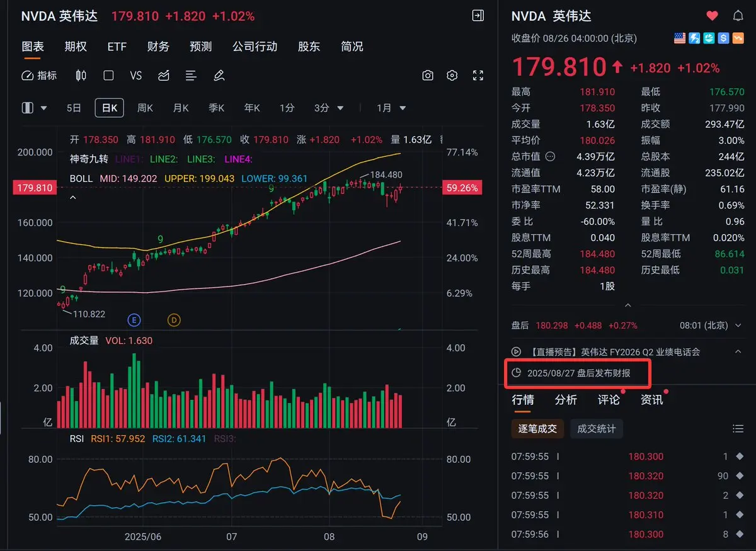Switch chart to 周K weekly period

[145, 108]
